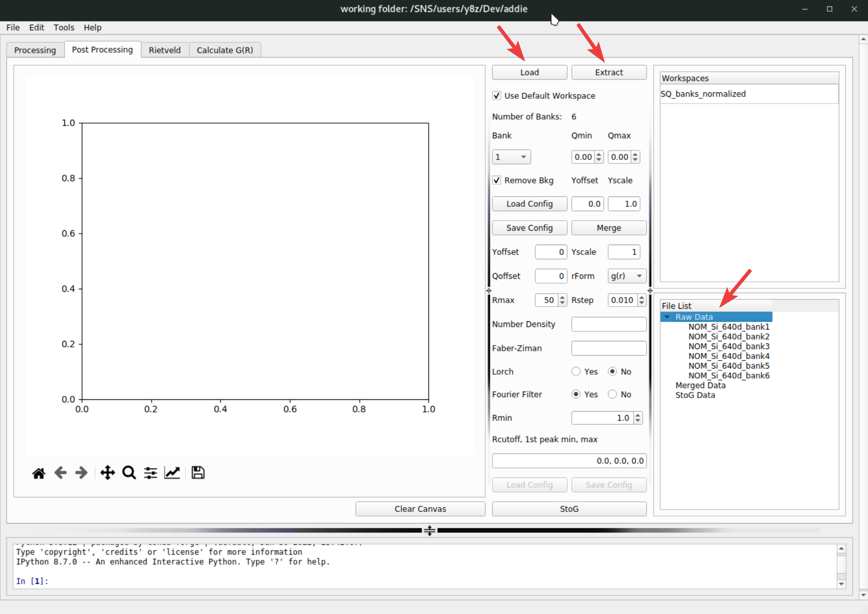
Task: Go back to previous plot view
Action: 60,473
